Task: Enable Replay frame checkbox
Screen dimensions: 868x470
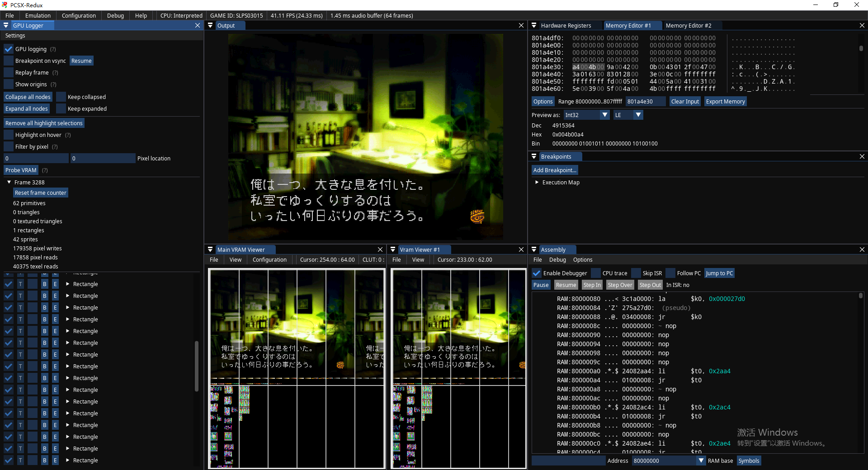Action: pyautogui.click(x=9, y=73)
